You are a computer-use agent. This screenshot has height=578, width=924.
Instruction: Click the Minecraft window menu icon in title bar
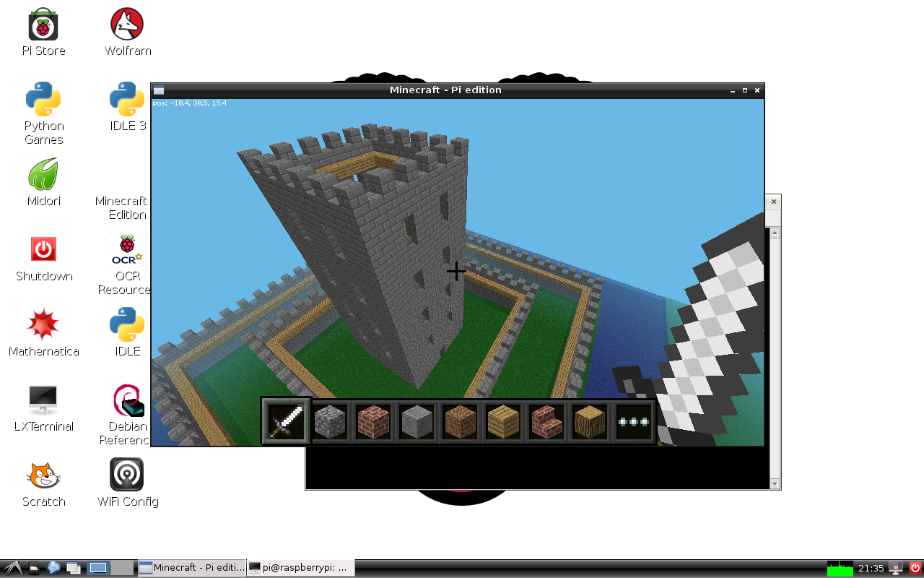coord(159,90)
